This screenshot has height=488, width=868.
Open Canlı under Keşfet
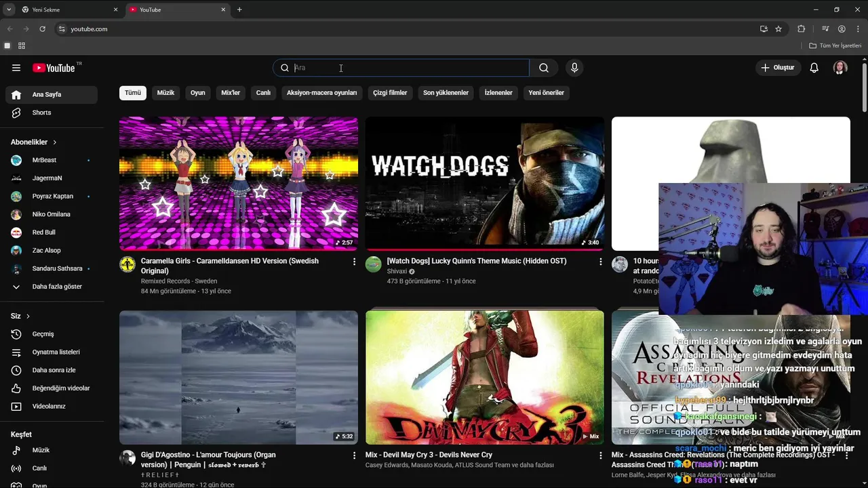[x=52, y=468]
